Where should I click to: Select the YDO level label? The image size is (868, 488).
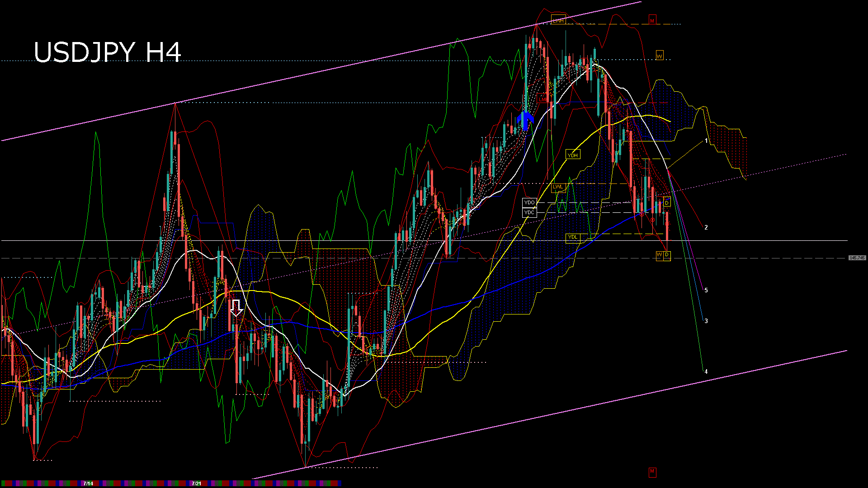[x=529, y=202]
